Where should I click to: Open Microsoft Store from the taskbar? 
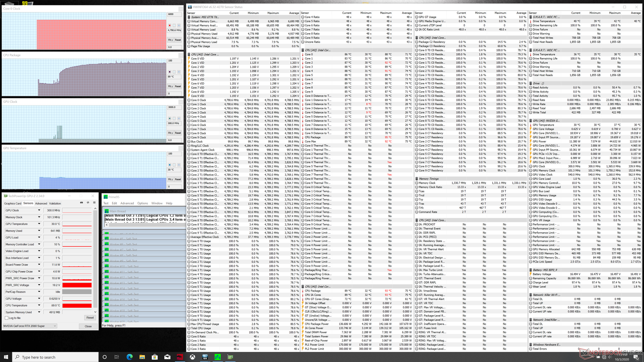coord(155,357)
